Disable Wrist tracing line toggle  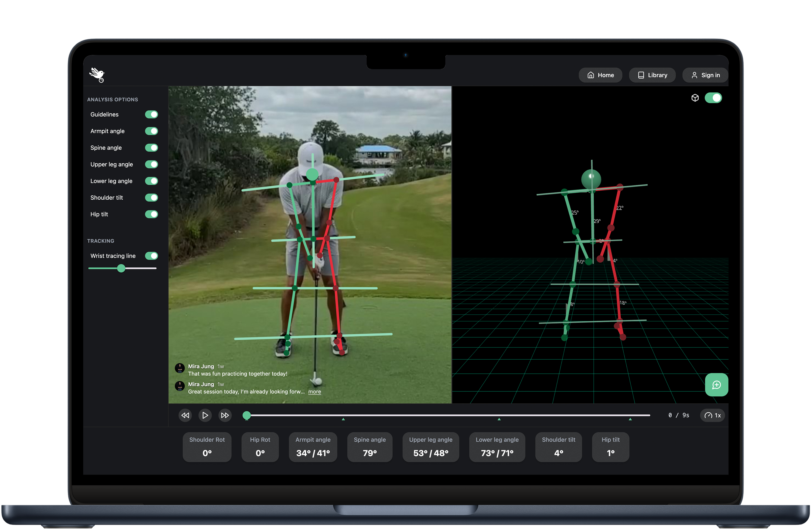[x=152, y=256]
